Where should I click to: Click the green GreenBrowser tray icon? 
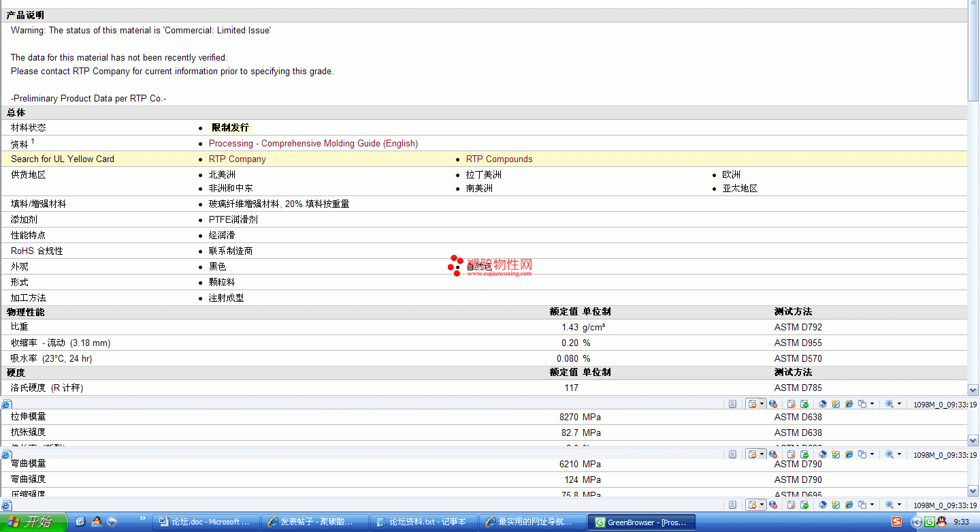929,522
